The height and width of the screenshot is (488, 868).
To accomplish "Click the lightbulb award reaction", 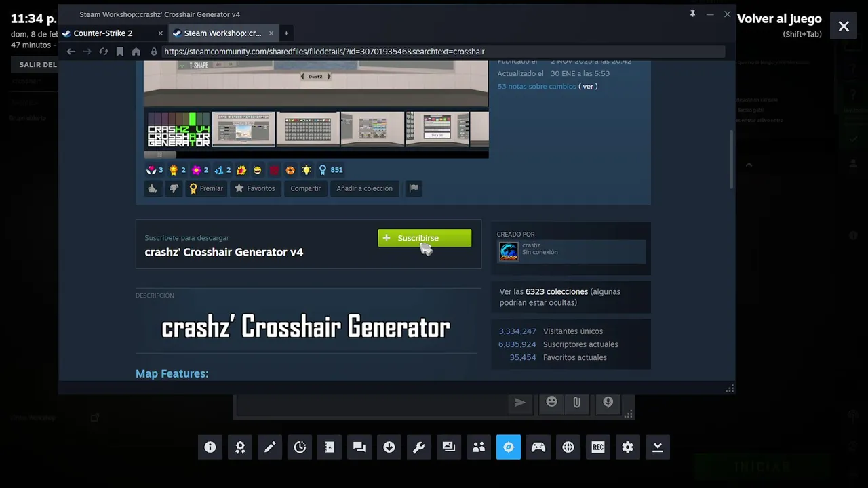I will pos(307,170).
